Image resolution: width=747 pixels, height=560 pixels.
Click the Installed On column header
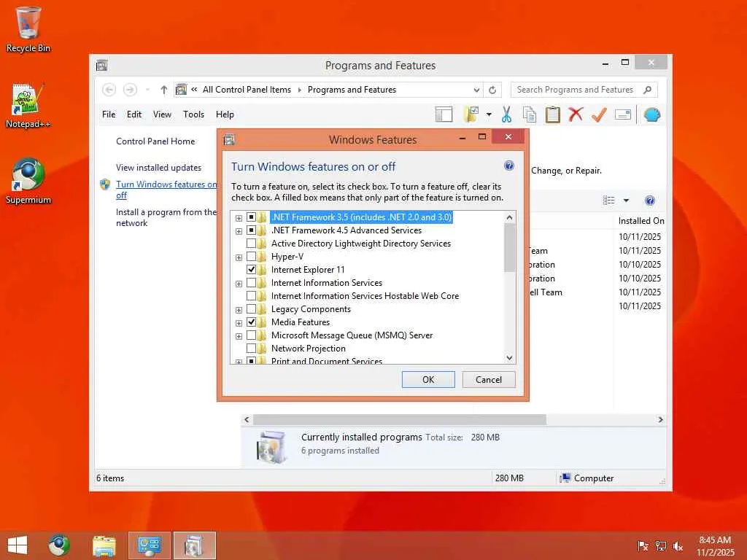point(640,221)
